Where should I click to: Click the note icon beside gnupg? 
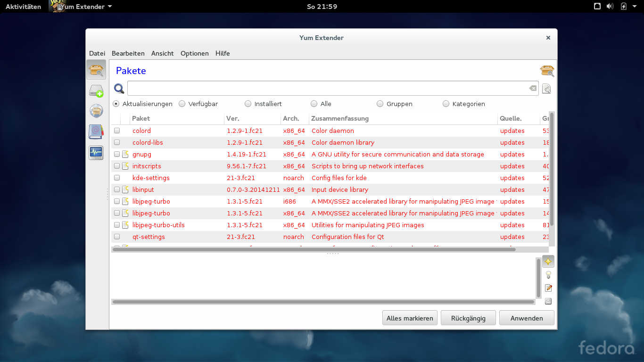125,154
